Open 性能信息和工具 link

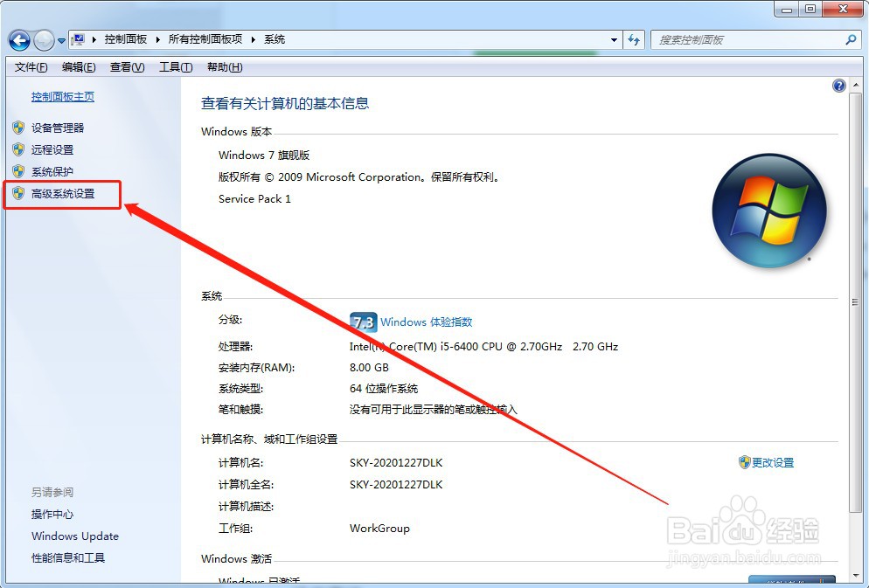[x=68, y=557]
